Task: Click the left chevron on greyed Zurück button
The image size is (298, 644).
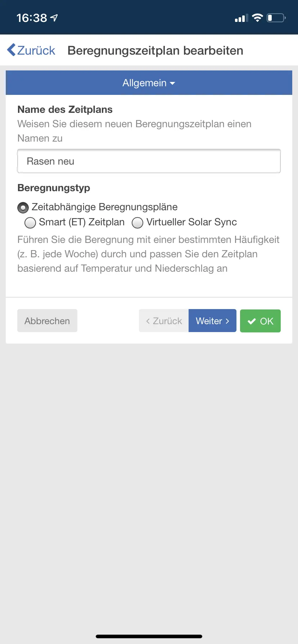Action: point(148,321)
